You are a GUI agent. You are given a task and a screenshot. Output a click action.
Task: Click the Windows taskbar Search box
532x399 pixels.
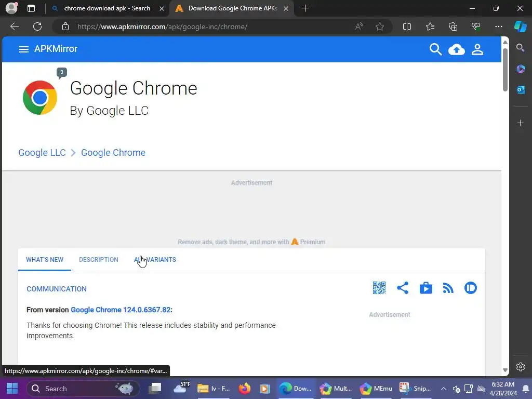click(83, 389)
